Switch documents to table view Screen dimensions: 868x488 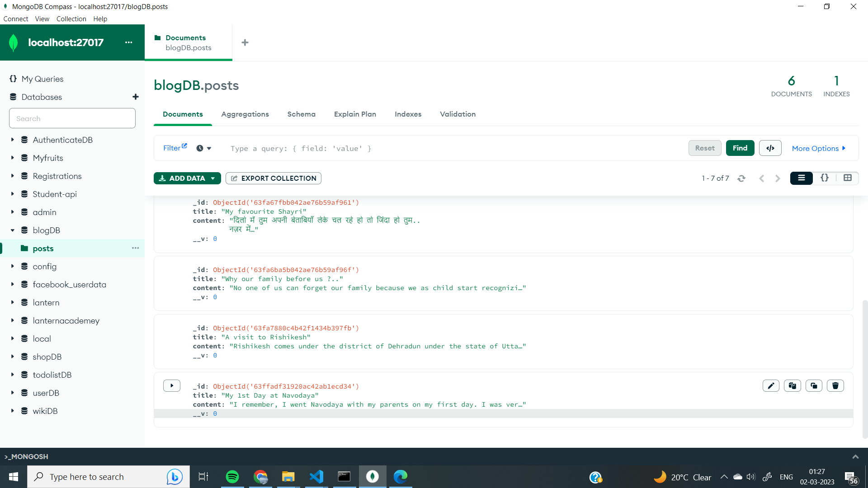[x=848, y=178]
